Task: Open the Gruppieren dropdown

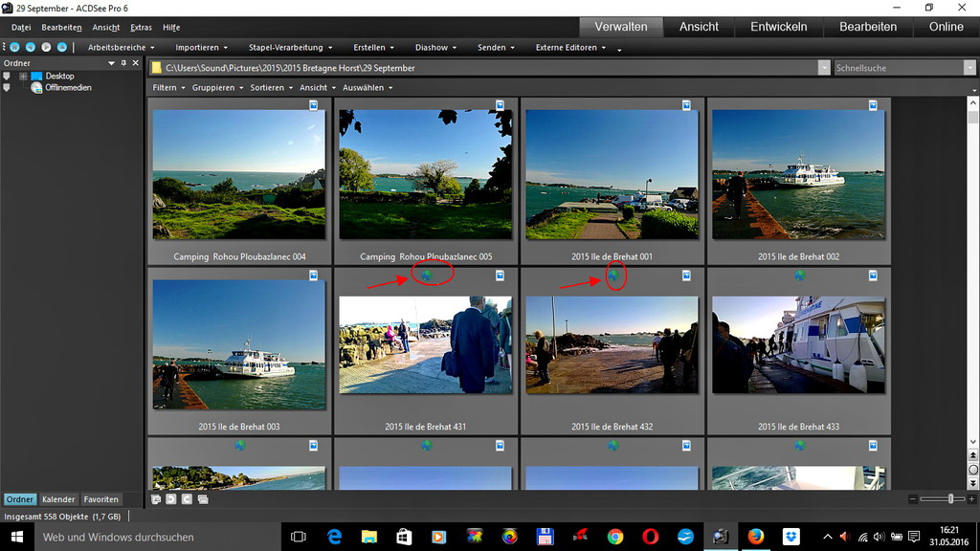Action: 217,88
